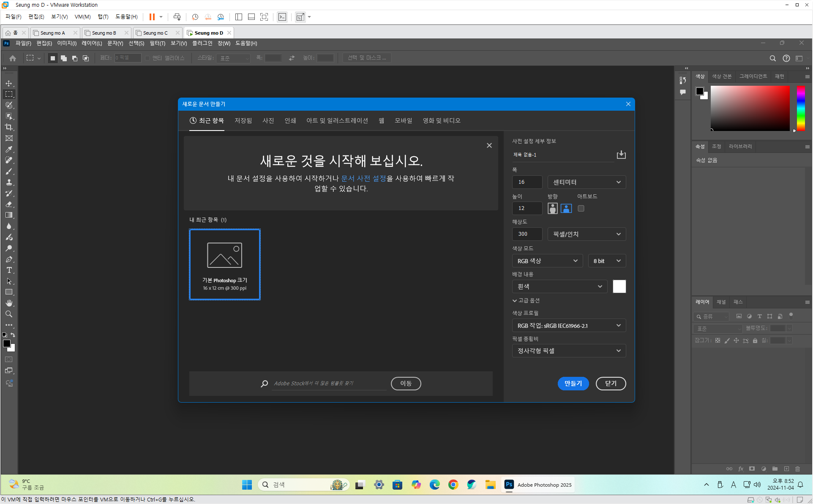Viewport: 813px width, 504px height.
Task: Select the Horizontal Type tool
Action: point(9,270)
